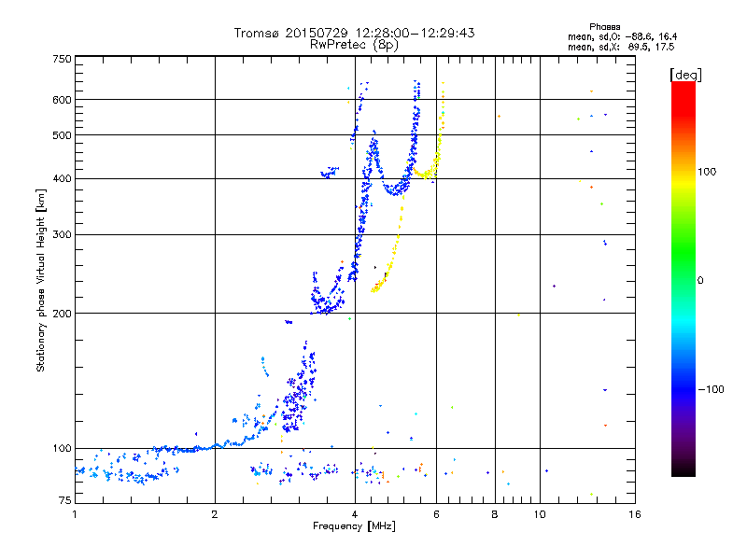The height and width of the screenshot is (560, 747).
Task: Click y-axis tick label '300'
Action: click(x=62, y=234)
